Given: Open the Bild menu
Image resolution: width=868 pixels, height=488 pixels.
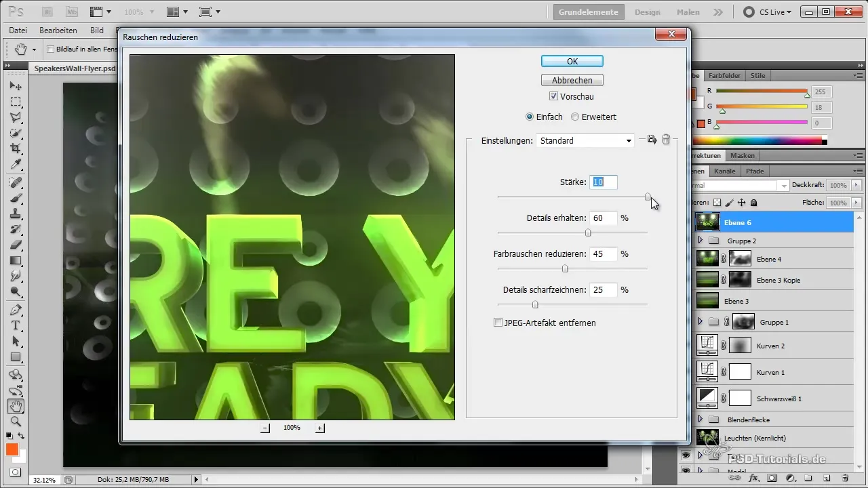Looking at the screenshot, I should [x=97, y=30].
